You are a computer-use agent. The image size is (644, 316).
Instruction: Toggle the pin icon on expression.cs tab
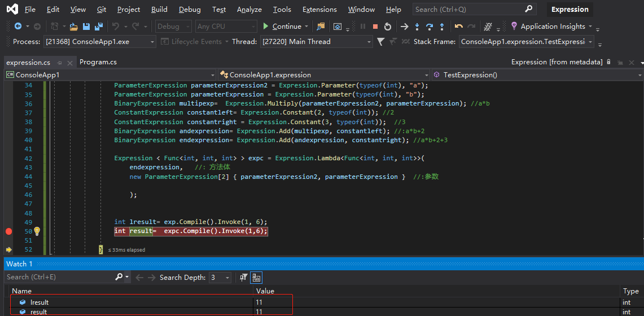click(60, 63)
